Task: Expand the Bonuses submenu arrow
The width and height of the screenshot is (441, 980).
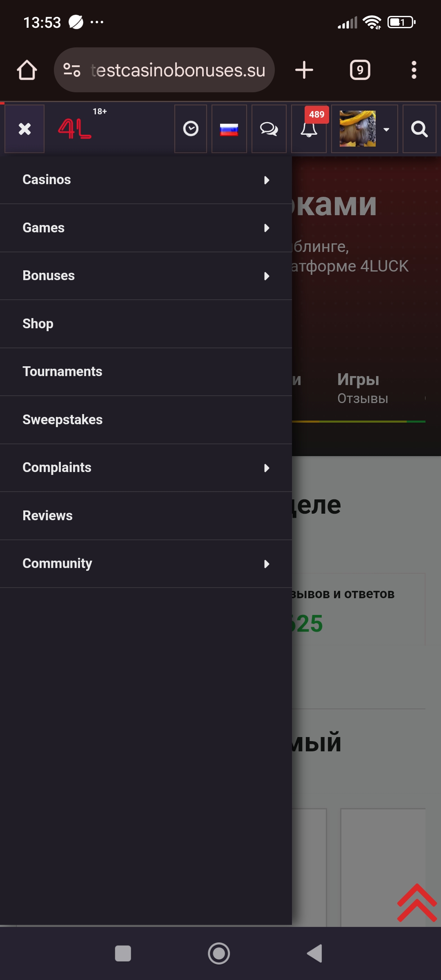Action: point(267,276)
